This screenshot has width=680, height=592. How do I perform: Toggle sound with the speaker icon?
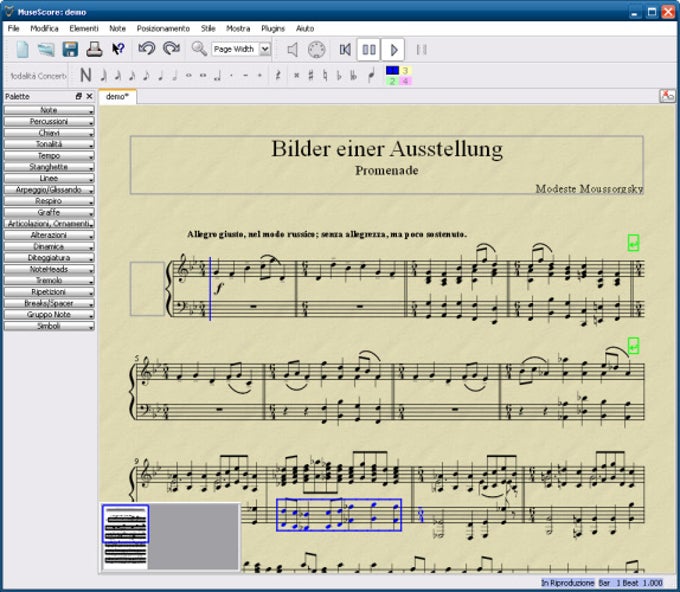pos(293,49)
